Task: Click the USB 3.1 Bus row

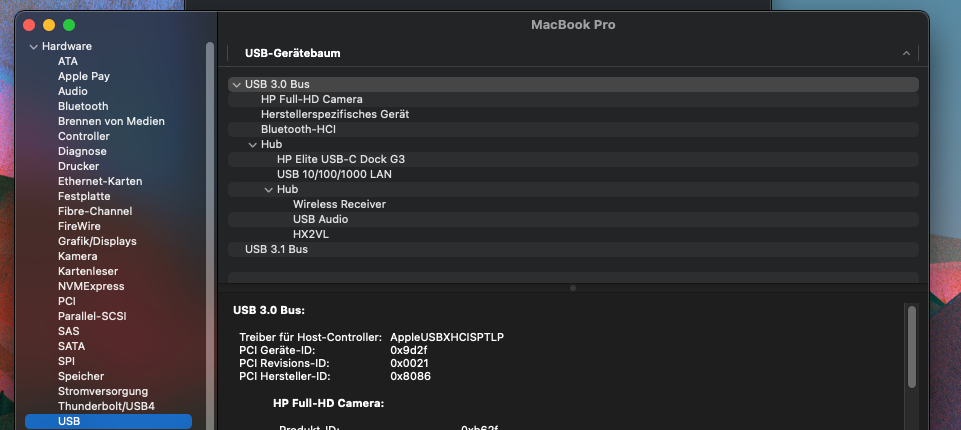Action: (x=276, y=249)
